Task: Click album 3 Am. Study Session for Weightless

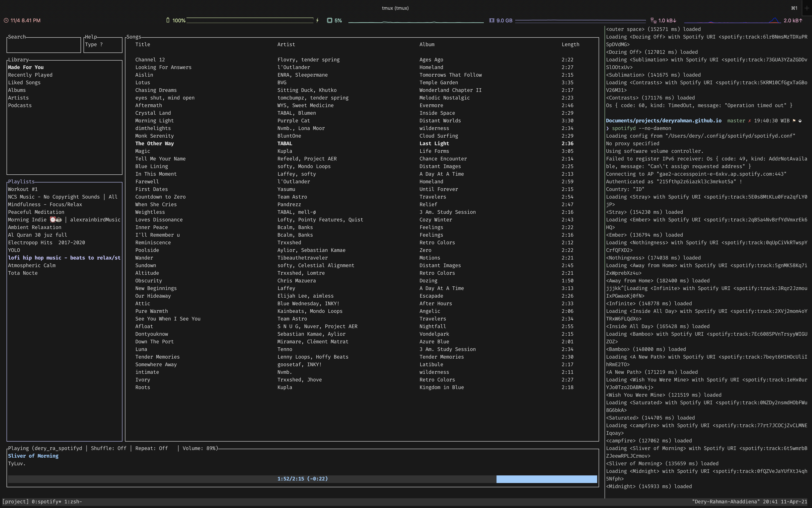Action: (x=448, y=212)
